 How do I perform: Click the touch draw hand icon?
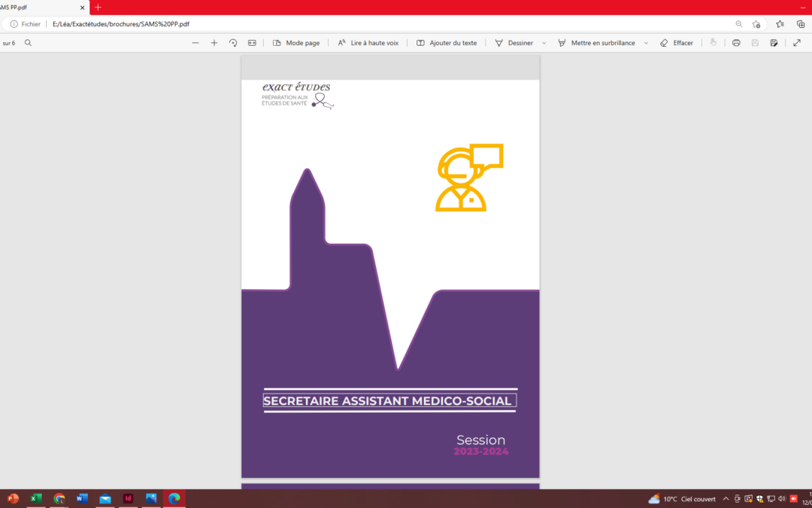(713, 43)
